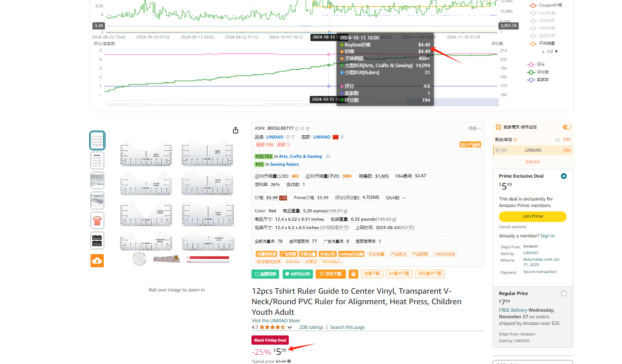Viewport: 622px width, 364px height.
Task: Click 评论图片下载 button
Action: click(x=430, y=274)
